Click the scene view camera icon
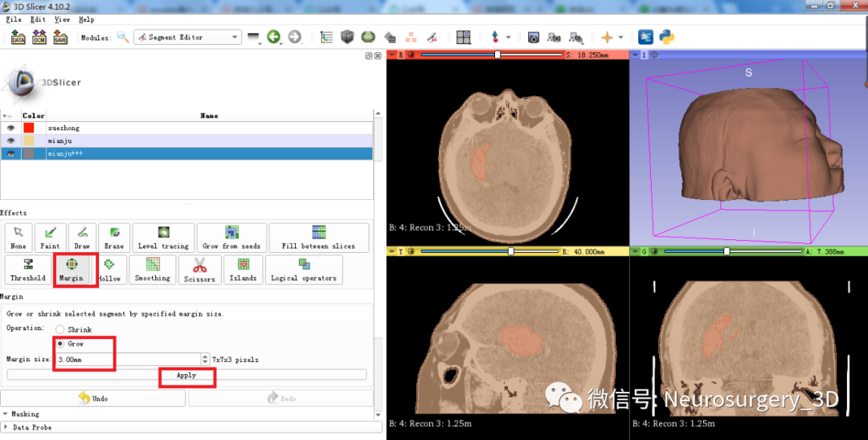Viewport: 868px width, 440px height. [x=554, y=38]
